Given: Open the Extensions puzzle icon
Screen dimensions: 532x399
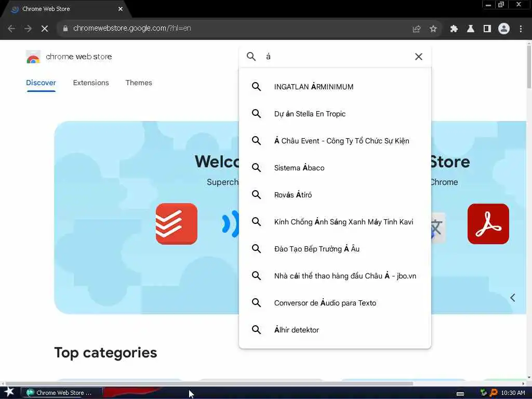Looking at the screenshot, I should pos(454,29).
